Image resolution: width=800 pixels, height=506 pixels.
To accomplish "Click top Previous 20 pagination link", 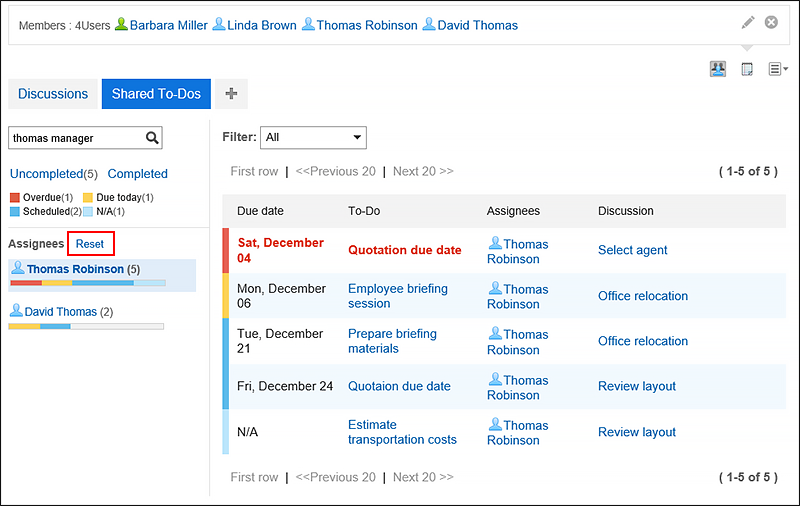I will [335, 171].
